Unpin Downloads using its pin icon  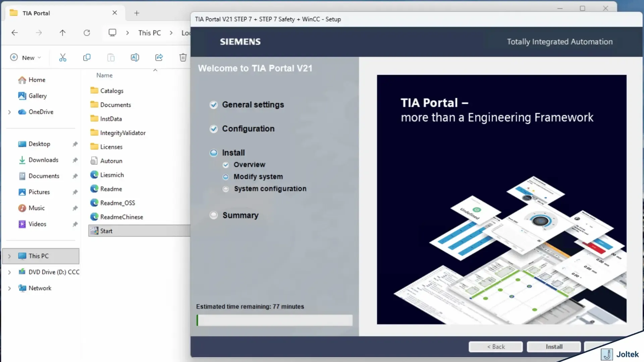tap(75, 160)
